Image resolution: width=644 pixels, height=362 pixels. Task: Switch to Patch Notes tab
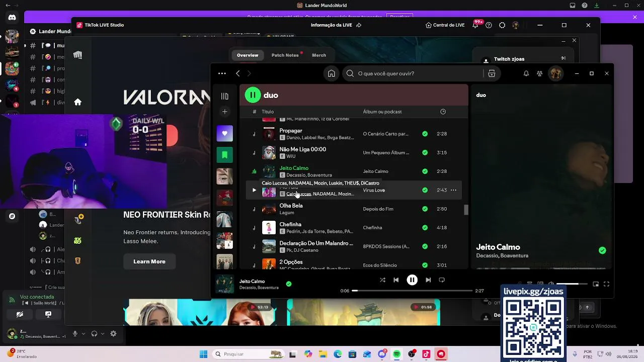pos(285,55)
